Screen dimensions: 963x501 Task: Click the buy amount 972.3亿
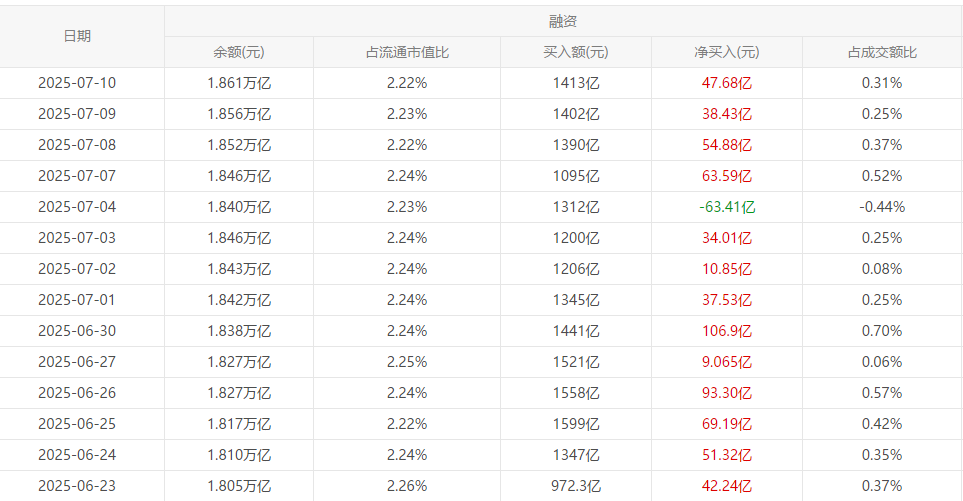[x=576, y=486]
